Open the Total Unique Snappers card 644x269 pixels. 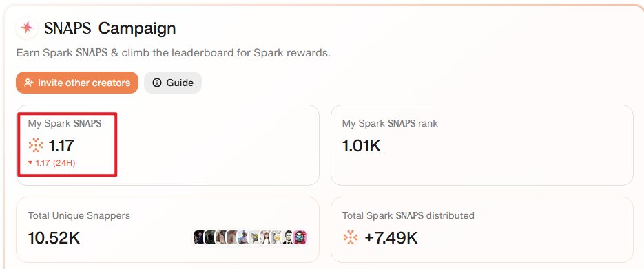pos(167,230)
